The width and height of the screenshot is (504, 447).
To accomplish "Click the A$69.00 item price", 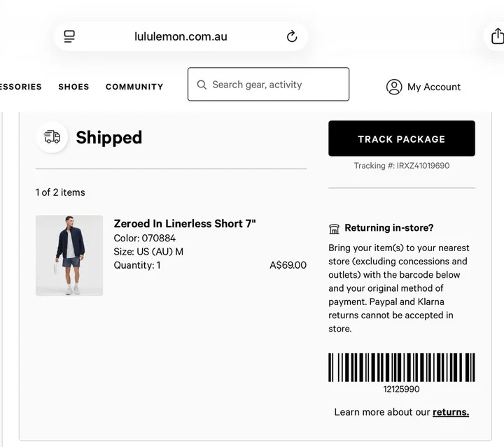I will [x=288, y=265].
